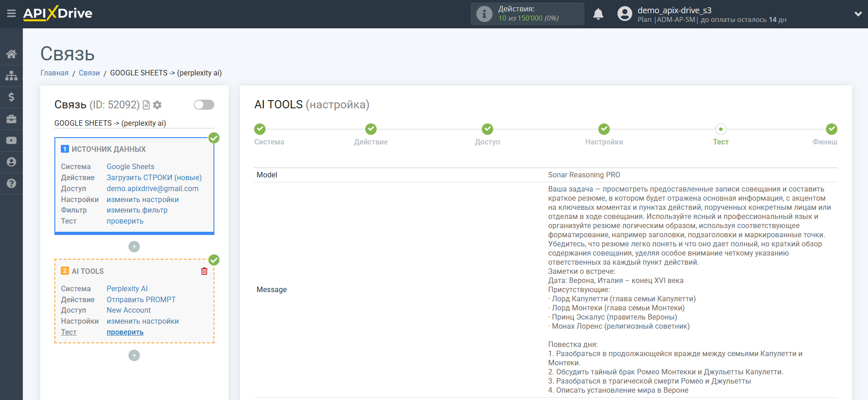
Task: Click the ApiX-Drive logo
Action: 58,13
